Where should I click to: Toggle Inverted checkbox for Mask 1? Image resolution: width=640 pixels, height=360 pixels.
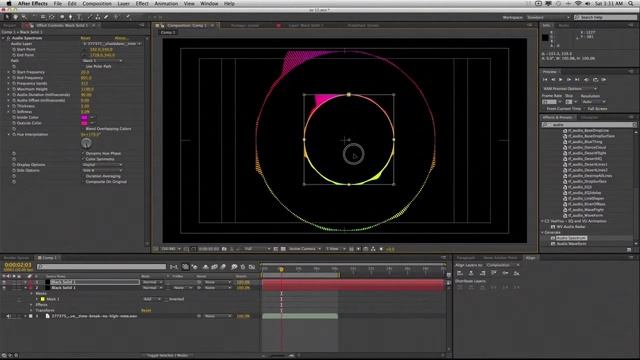[166, 299]
